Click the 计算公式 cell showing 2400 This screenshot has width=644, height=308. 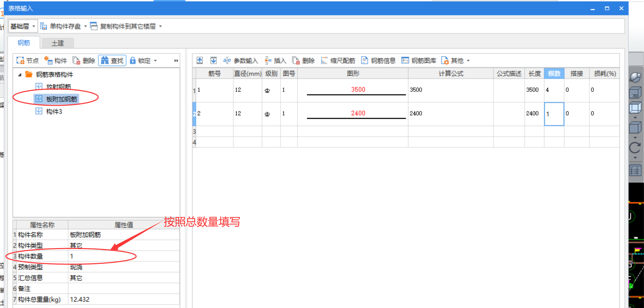click(x=451, y=114)
